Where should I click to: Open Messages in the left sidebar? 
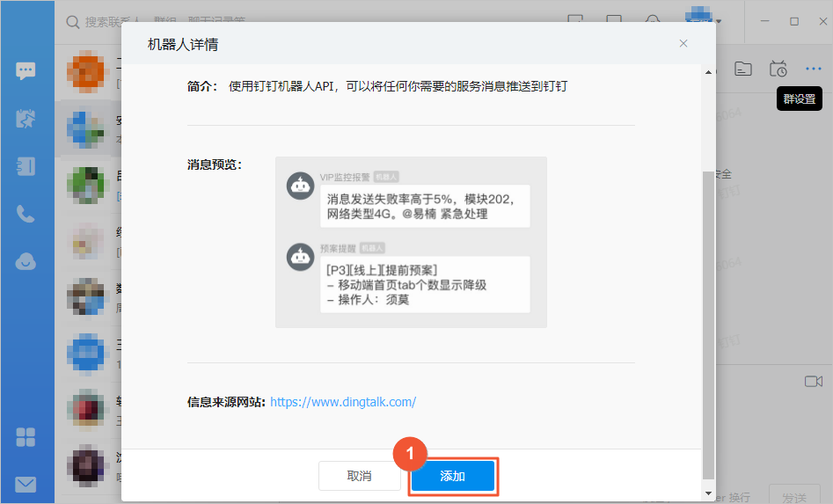click(x=26, y=70)
